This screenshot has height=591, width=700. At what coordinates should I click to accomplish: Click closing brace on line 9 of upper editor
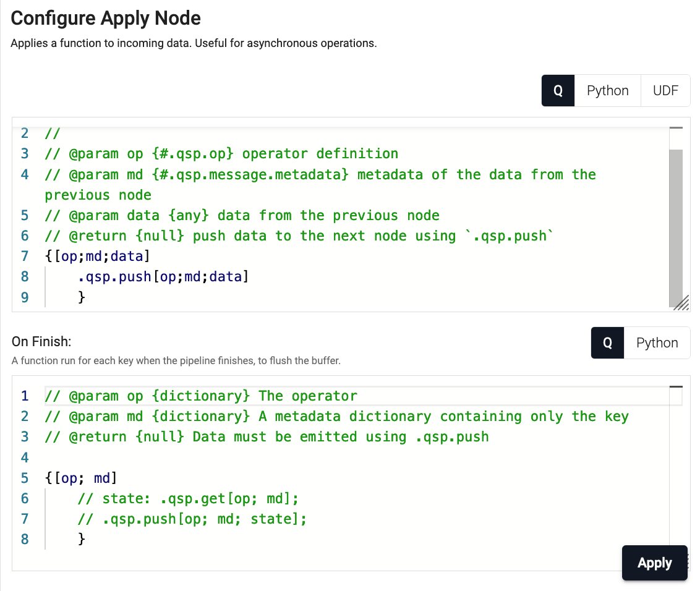[81, 297]
